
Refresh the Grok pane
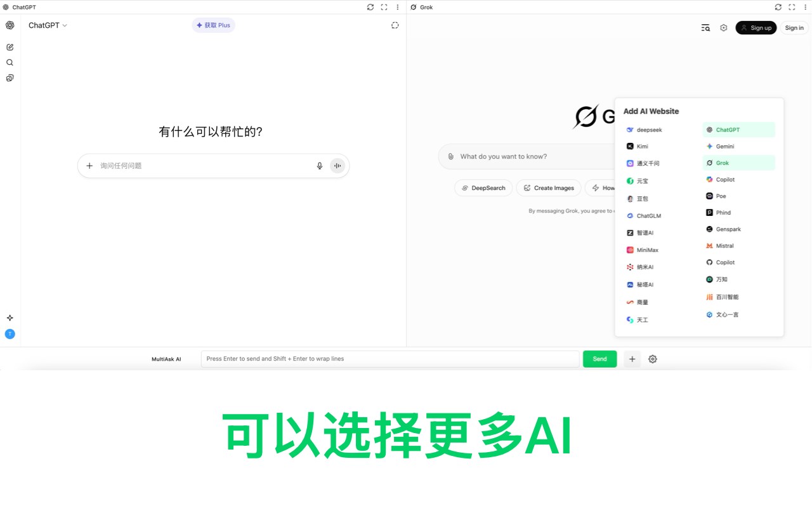(778, 7)
